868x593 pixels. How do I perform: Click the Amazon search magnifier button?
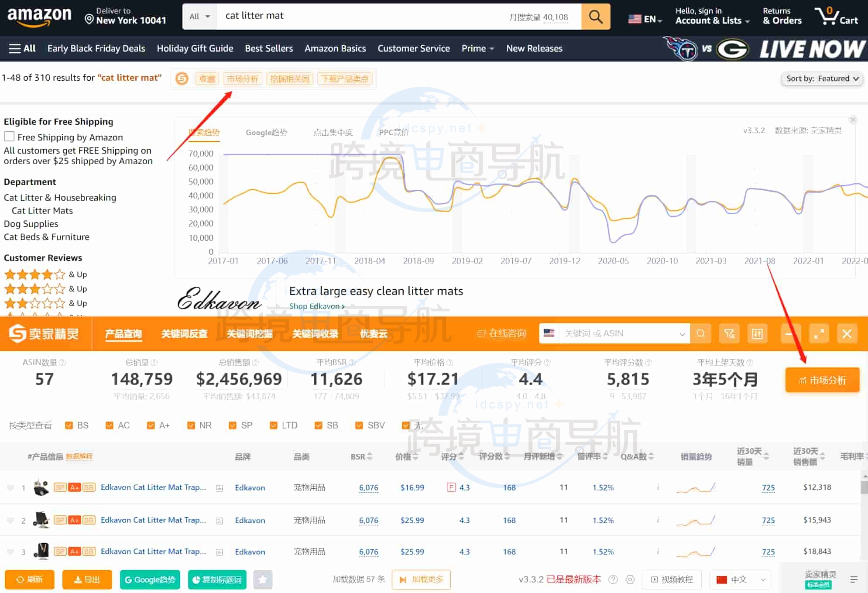point(595,17)
